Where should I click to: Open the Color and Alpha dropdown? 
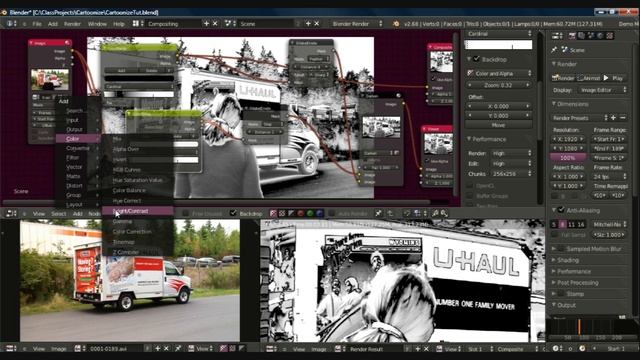[x=499, y=73]
